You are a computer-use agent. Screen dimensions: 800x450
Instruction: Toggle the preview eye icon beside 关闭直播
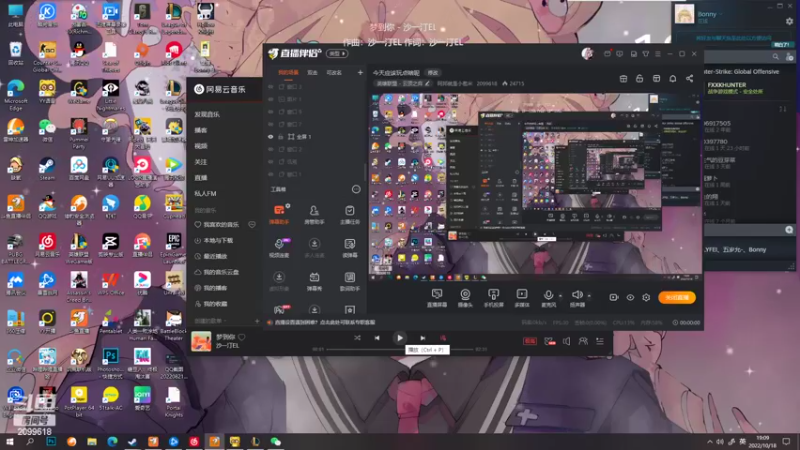click(x=630, y=297)
